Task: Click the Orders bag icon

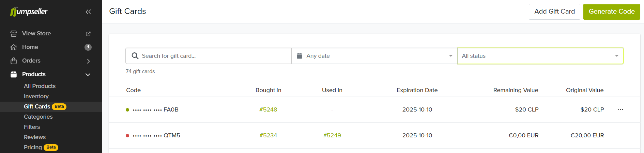Action: (x=14, y=61)
